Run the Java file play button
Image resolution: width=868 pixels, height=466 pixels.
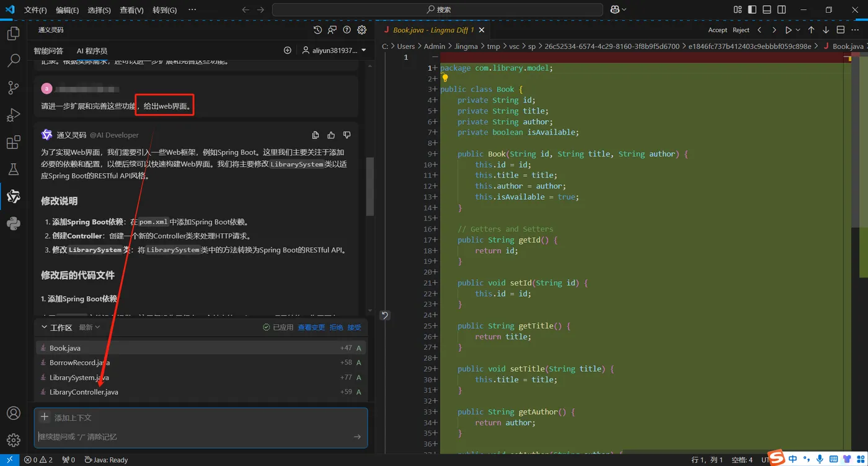[x=789, y=30]
